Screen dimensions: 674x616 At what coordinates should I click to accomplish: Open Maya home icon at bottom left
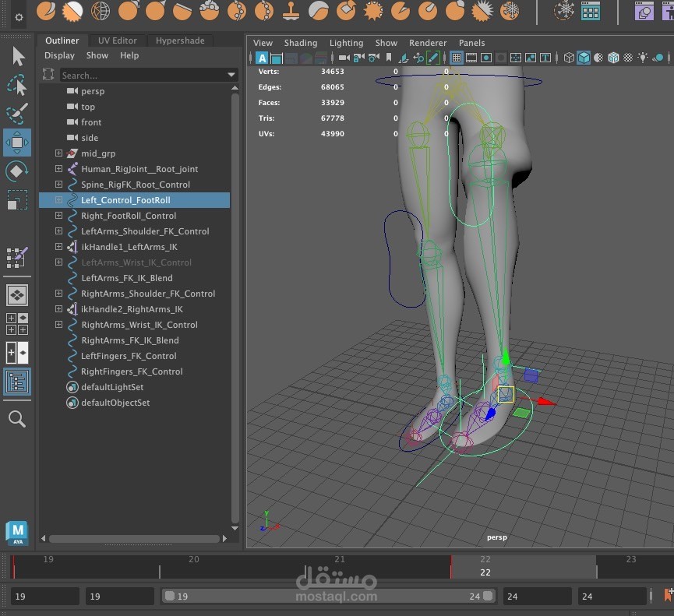pyautogui.click(x=17, y=533)
